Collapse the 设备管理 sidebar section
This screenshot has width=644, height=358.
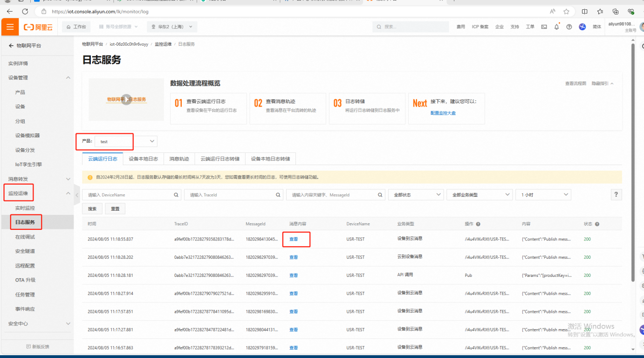[x=68, y=78]
